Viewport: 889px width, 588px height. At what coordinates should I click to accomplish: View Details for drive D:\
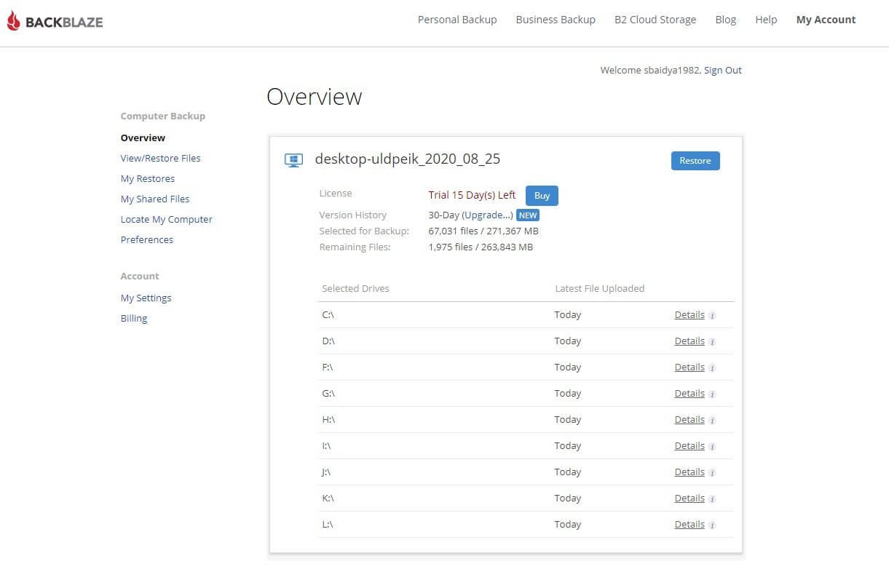point(690,341)
